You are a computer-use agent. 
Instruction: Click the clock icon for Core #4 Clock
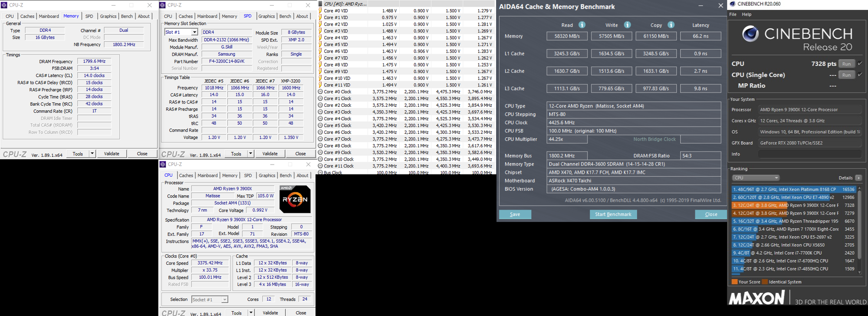pyautogui.click(x=320, y=118)
